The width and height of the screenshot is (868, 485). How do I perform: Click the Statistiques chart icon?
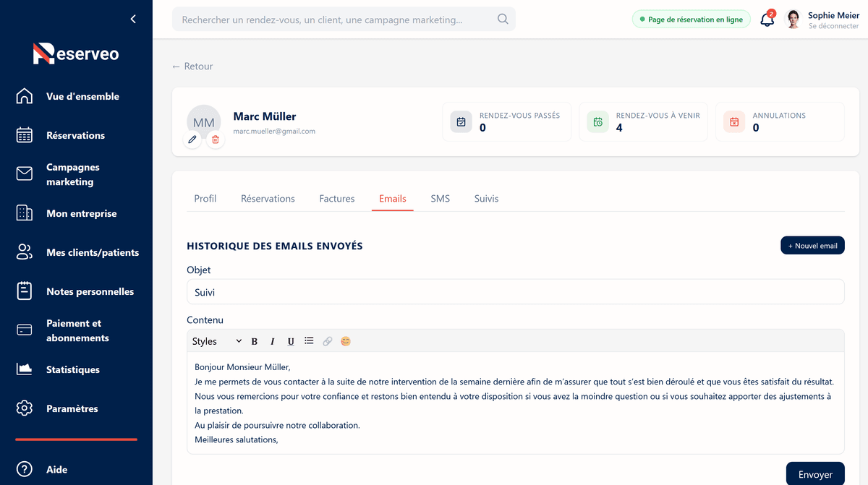point(25,369)
